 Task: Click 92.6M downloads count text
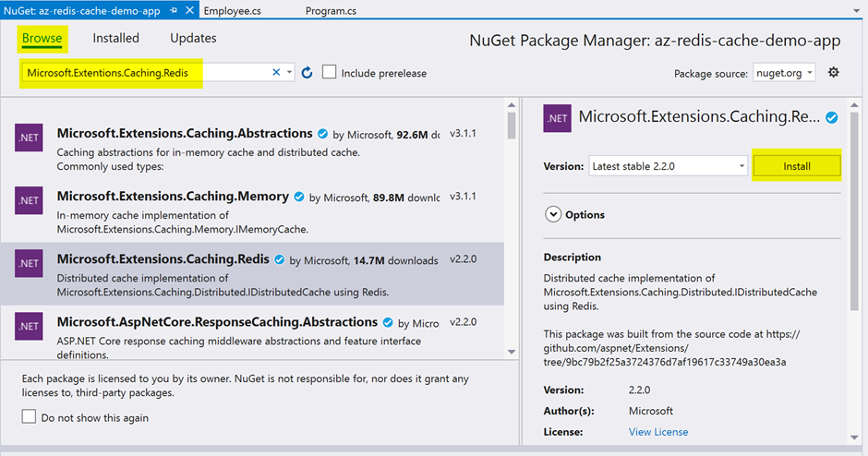418,135
